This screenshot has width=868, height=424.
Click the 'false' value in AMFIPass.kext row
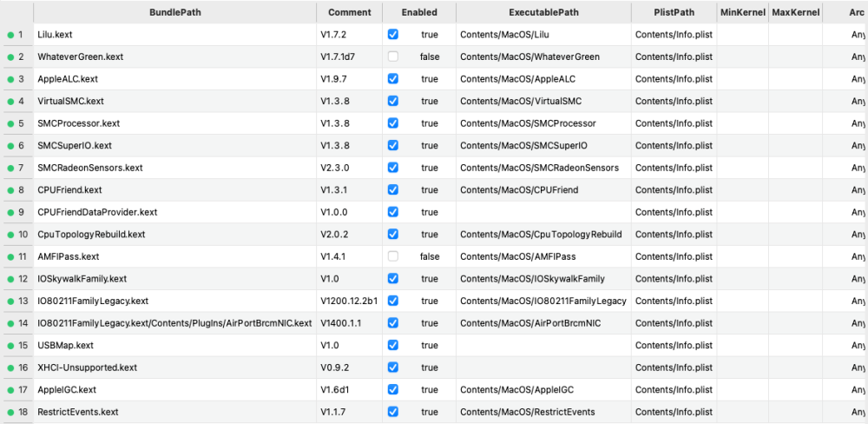click(430, 256)
